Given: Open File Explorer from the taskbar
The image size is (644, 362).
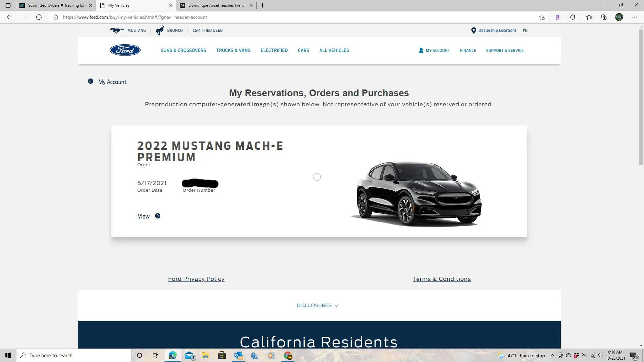Looking at the screenshot, I should click(x=205, y=355).
